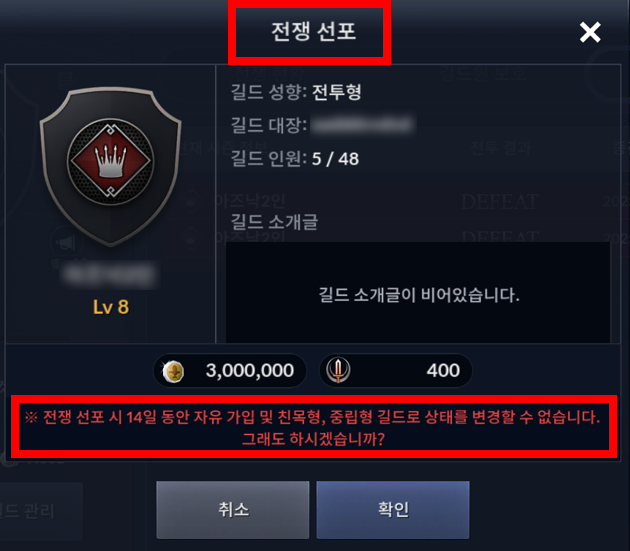
Task: Click the 취소 button
Action: (233, 510)
